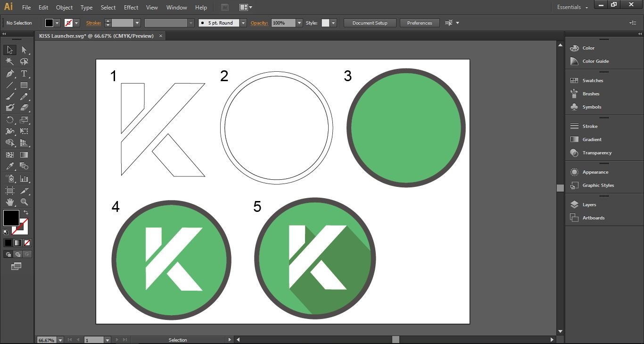The image size is (644, 344).
Task: Set paint mode to Gradient
Action: point(17,243)
